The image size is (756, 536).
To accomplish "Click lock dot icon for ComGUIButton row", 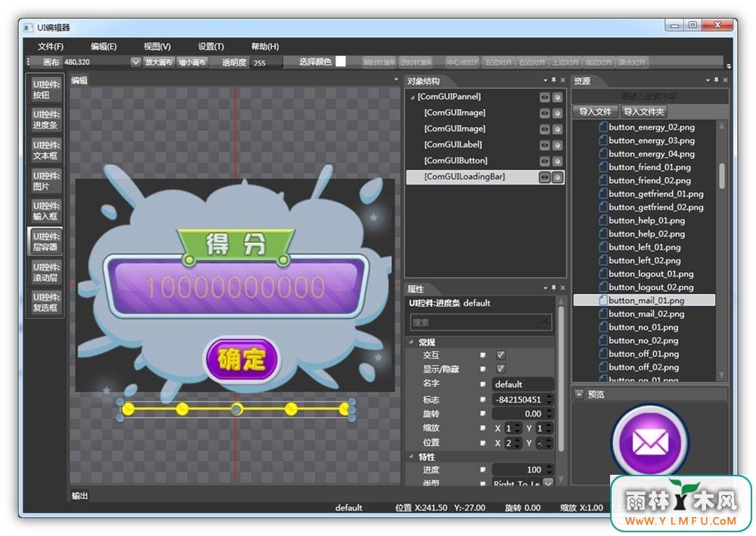I will coord(557,161).
